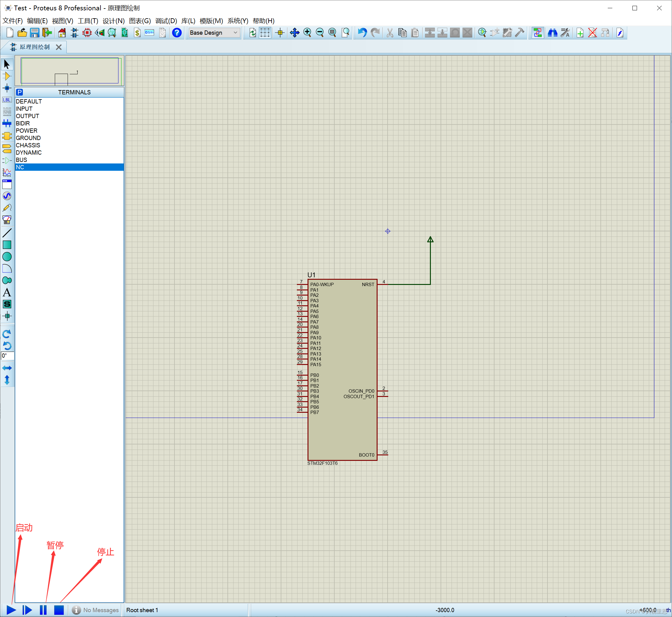The image size is (672, 617).
Task: Click the Virtual Instruments mode icon
Action: [x=7, y=220]
